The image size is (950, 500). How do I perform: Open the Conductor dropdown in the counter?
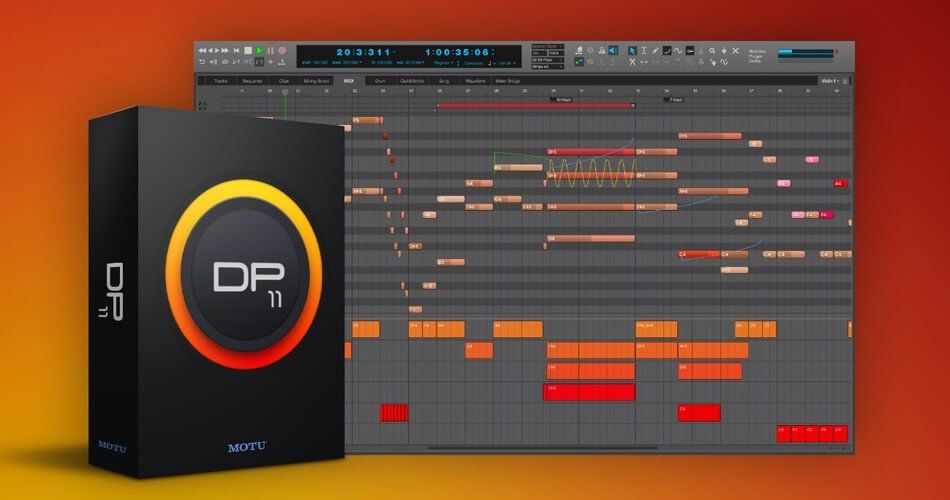click(x=474, y=62)
